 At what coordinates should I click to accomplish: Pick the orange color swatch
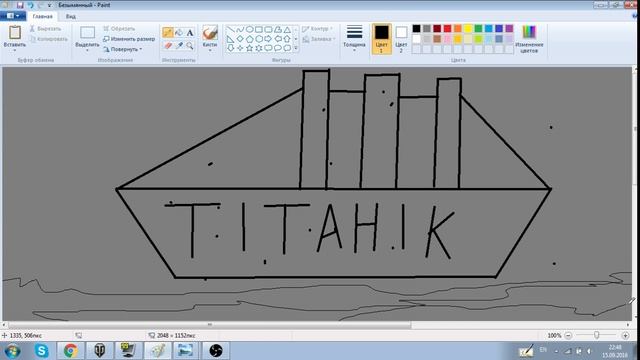pyautogui.click(x=458, y=29)
